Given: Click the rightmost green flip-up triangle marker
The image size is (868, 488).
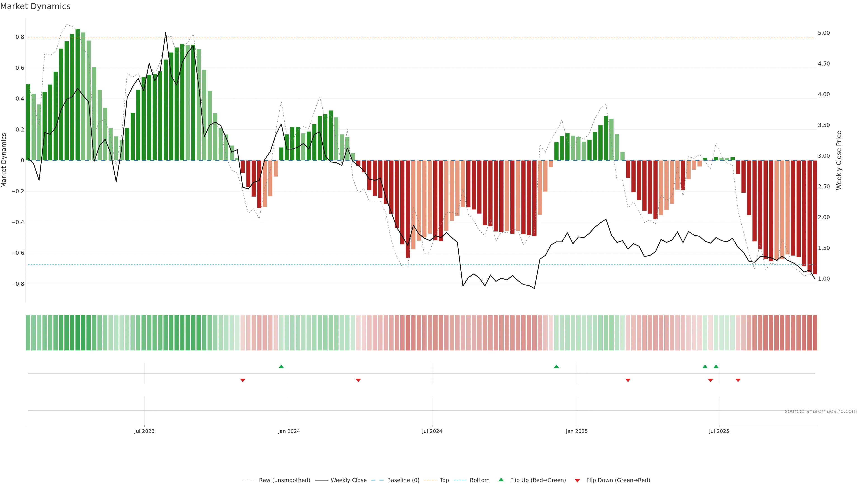Looking at the screenshot, I should (716, 366).
